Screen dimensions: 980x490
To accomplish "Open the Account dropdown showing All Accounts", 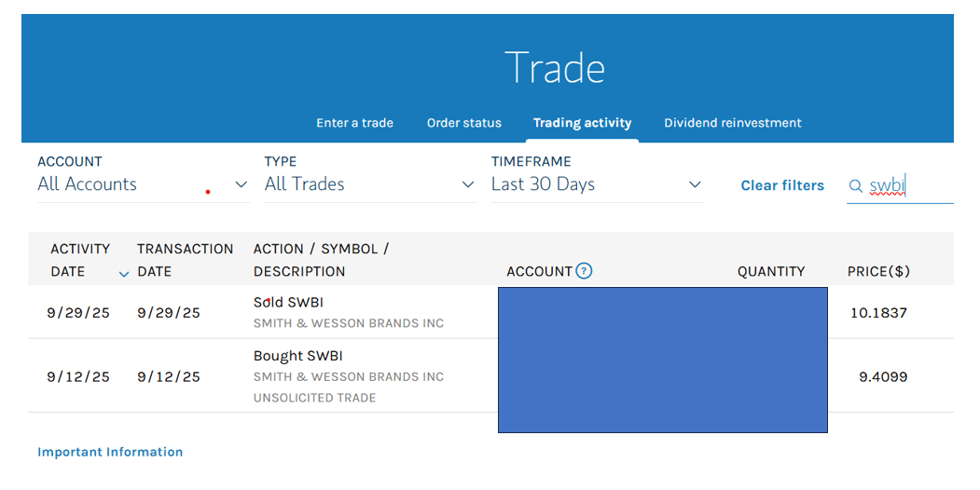I will click(143, 184).
